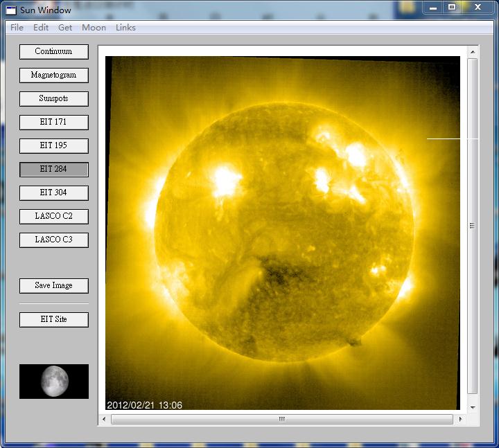Load the LASCO C2 coronagraph image

pos(54,217)
